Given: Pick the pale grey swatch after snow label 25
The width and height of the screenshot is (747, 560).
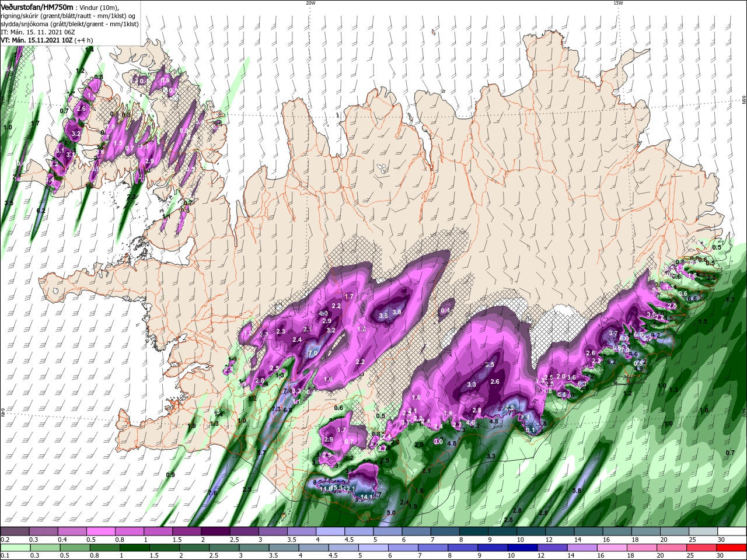Looking at the screenshot, I should [x=703, y=531].
